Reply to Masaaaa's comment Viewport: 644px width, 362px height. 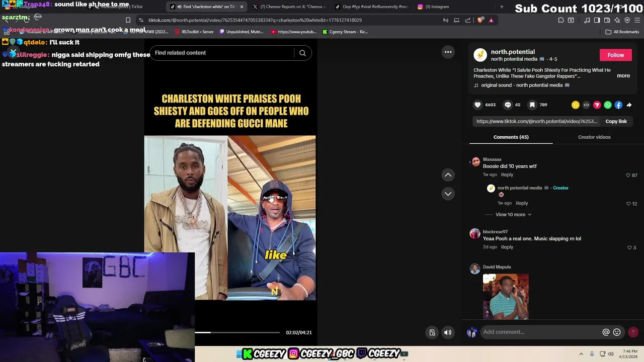point(507,174)
